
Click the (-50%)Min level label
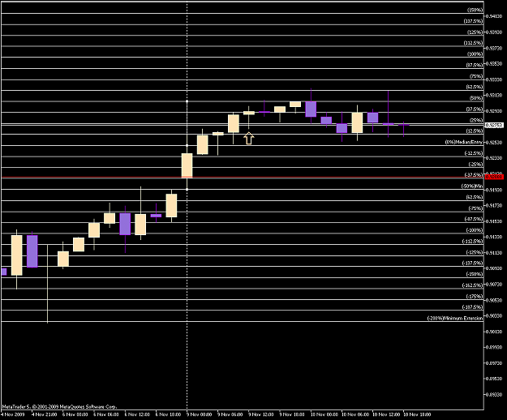pos(472,186)
